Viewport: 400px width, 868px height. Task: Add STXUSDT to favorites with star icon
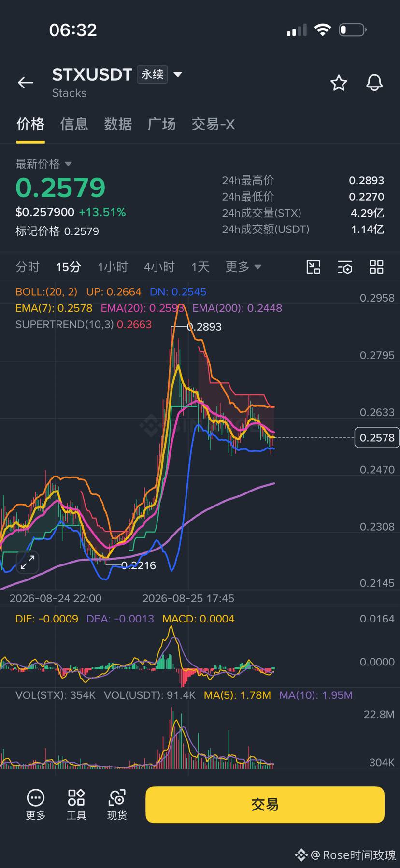pyautogui.click(x=339, y=83)
